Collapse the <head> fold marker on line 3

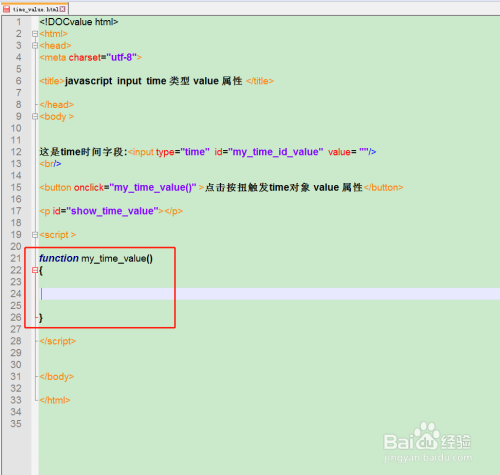[x=35, y=45]
